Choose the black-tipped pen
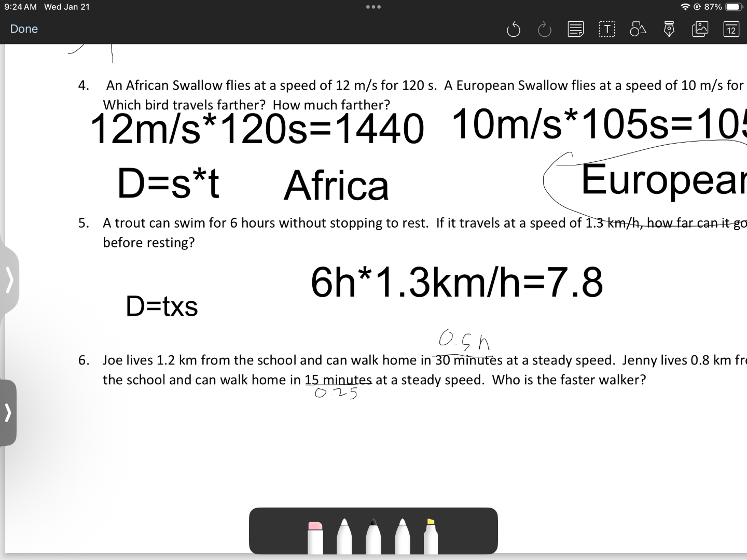The image size is (747, 560). pyautogui.click(x=373, y=537)
